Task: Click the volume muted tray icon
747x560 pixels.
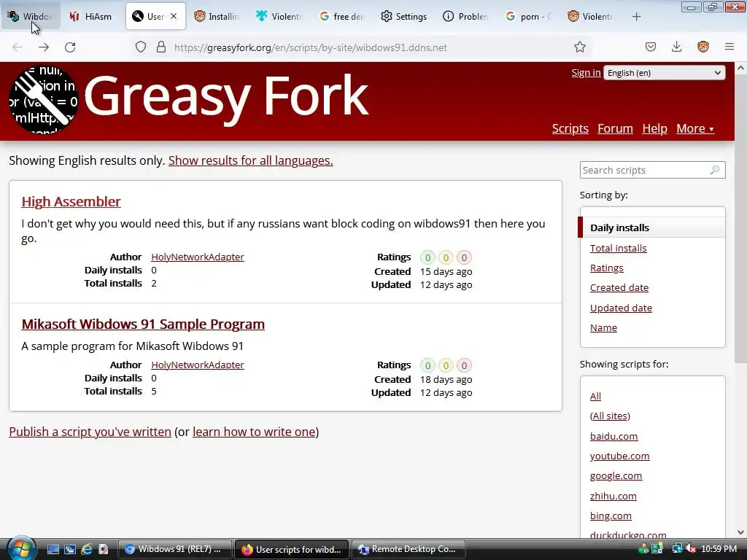Action: [692, 549]
